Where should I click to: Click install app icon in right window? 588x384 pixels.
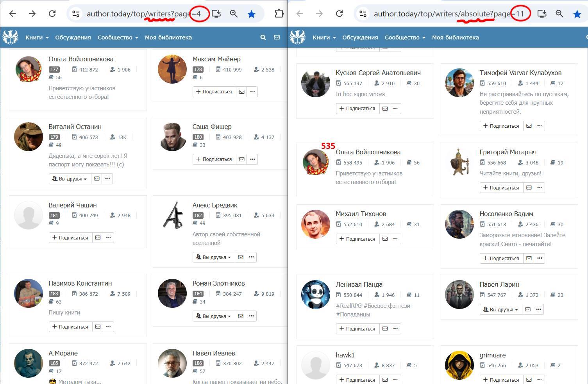[x=542, y=14]
